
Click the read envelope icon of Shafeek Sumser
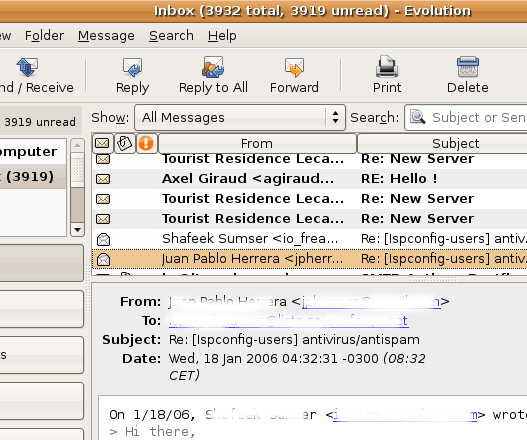coord(103,239)
